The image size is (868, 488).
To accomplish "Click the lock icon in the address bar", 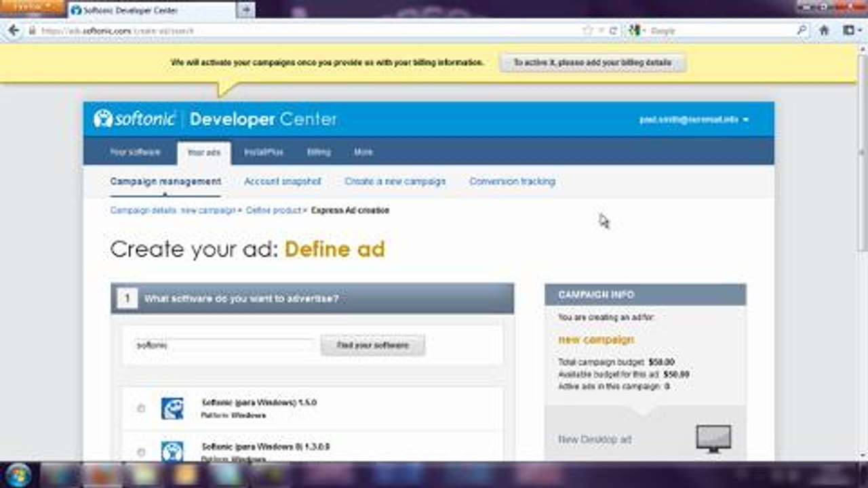I will (32, 30).
